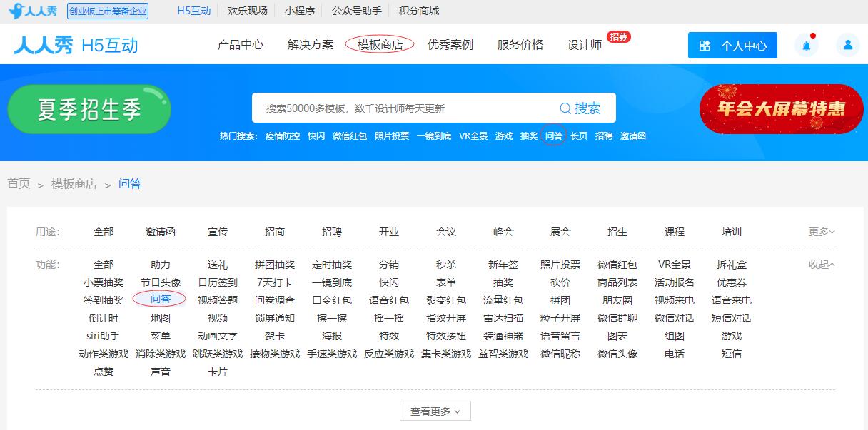Filter 用途 by 培训

tap(732, 232)
